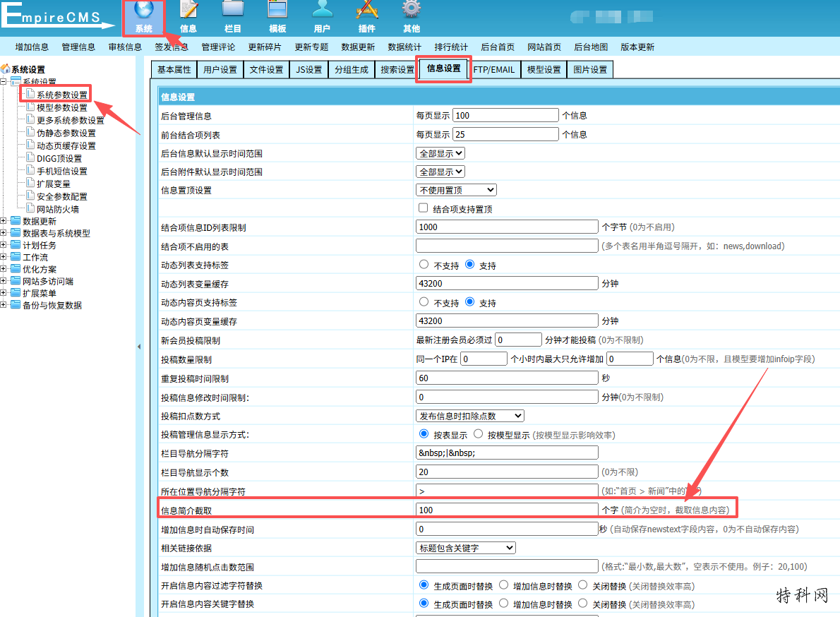Image resolution: width=840 pixels, height=617 pixels.
Task: Open the 增加信息 link
Action: click(x=32, y=47)
